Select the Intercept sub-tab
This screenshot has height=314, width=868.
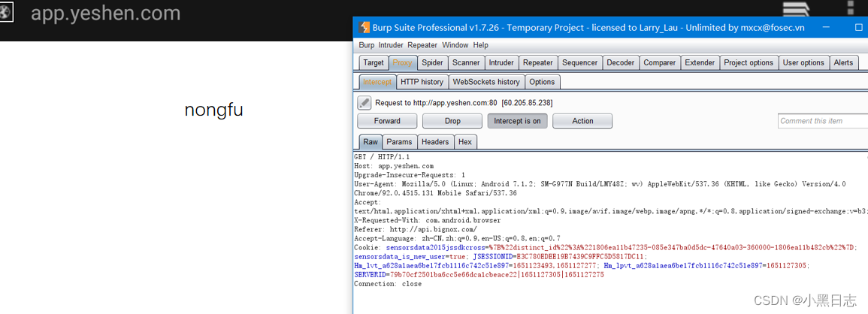pos(377,81)
